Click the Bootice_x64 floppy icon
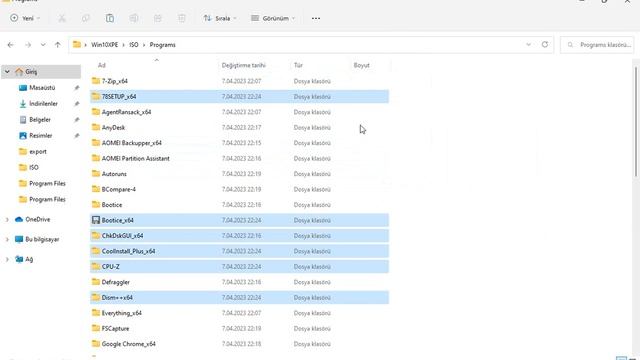 pyautogui.click(x=96, y=220)
